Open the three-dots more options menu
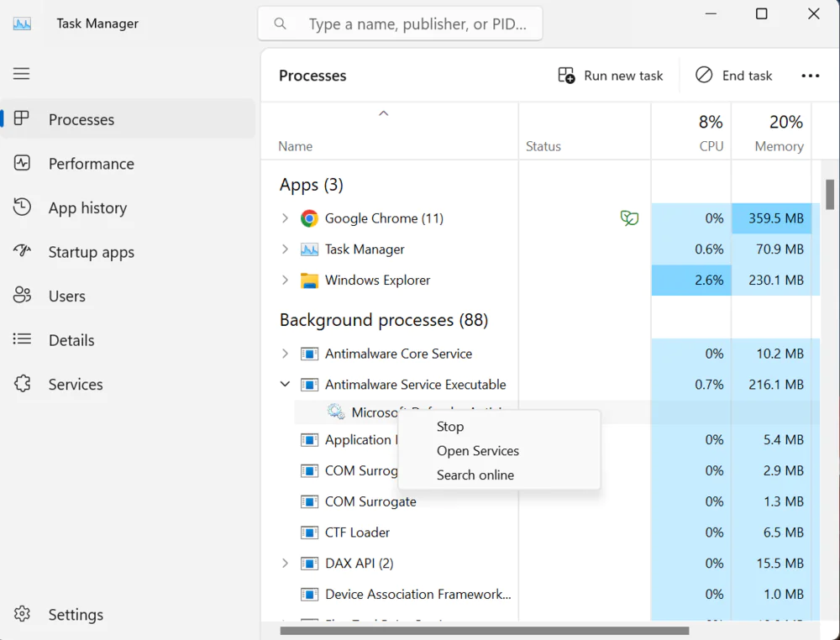Screen dimensions: 840x640 [810, 76]
